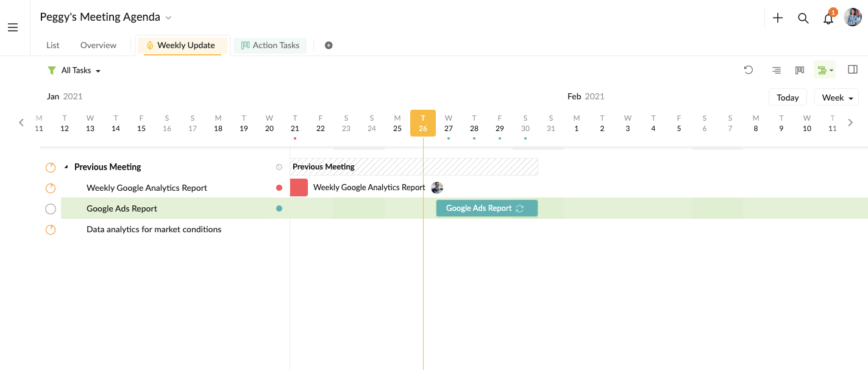Go to later dates with right arrow
Viewport: 868px width, 370px height.
click(x=851, y=123)
